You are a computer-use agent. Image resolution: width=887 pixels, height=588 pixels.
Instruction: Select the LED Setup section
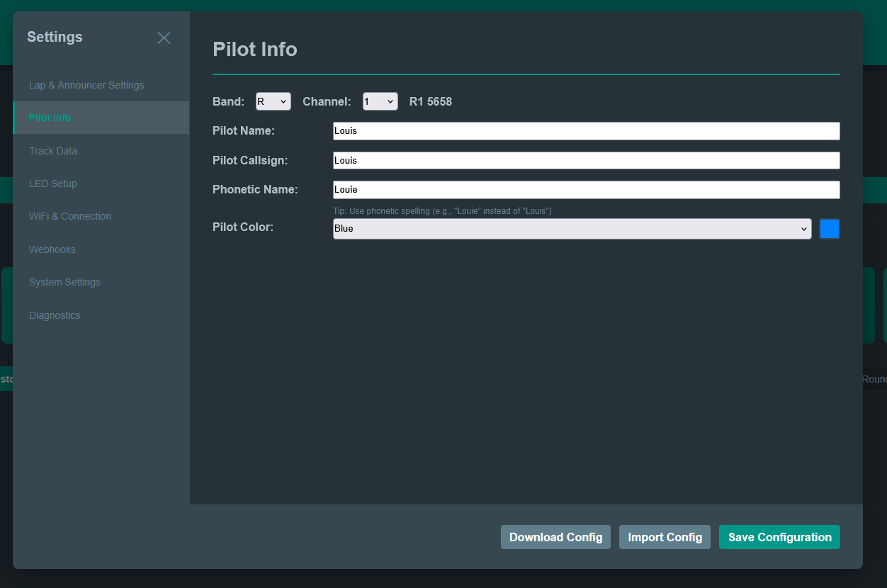[53, 183]
